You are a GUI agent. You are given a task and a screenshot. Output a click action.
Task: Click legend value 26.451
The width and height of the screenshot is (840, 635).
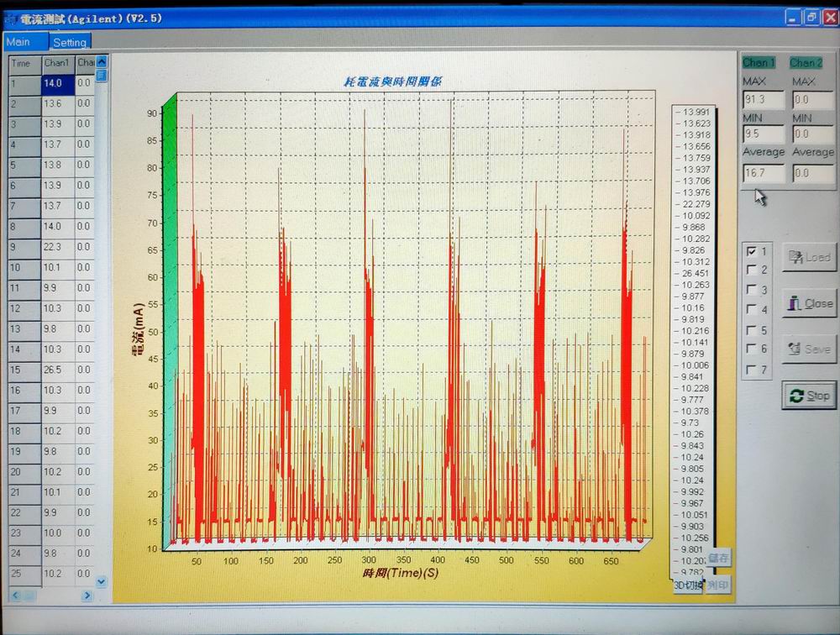point(696,273)
